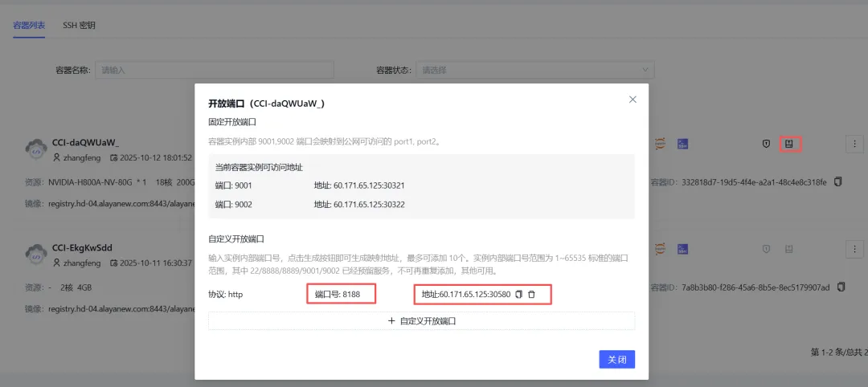Copy container ID ending in 318fe

pyautogui.click(x=838, y=181)
